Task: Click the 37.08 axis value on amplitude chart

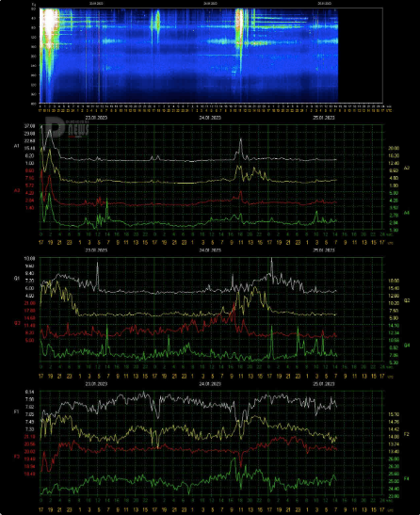Action: click(29, 126)
